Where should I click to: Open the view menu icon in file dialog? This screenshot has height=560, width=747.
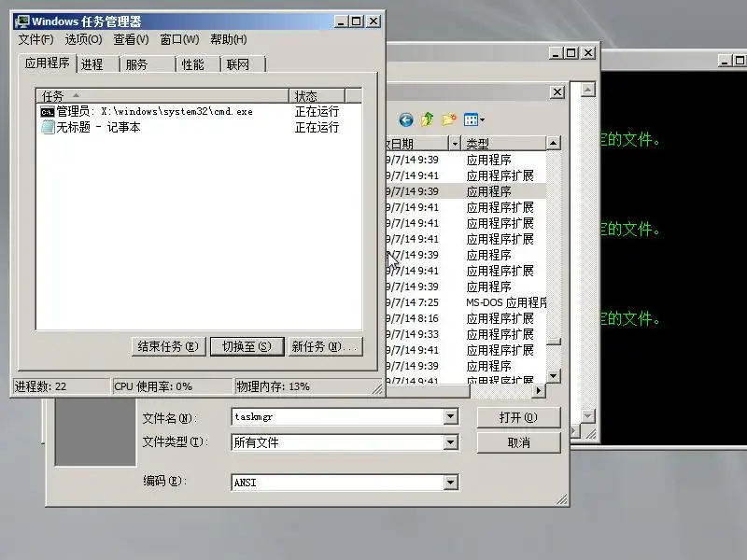pos(474,119)
